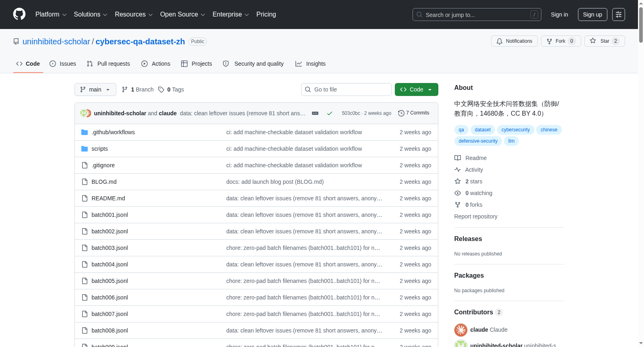Screen dimensions: 644x347
Task: Open batch005.jsonl file icon
Action: (85, 281)
